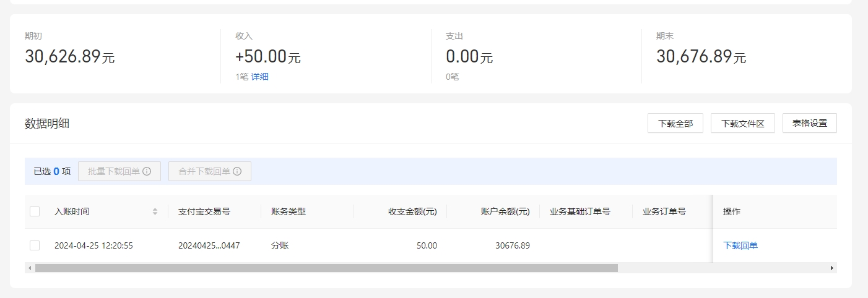Click the 入账时间 column header
This screenshot has height=298, width=868.
tap(72, 211)
